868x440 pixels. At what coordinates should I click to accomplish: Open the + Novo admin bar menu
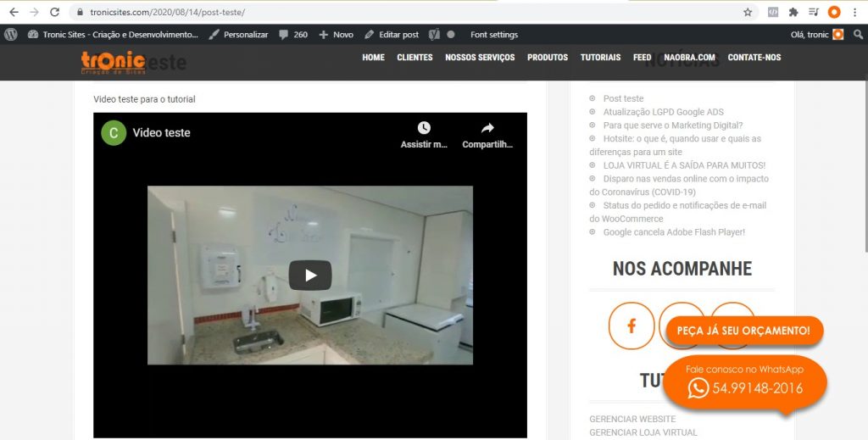[x=336, y=35]
